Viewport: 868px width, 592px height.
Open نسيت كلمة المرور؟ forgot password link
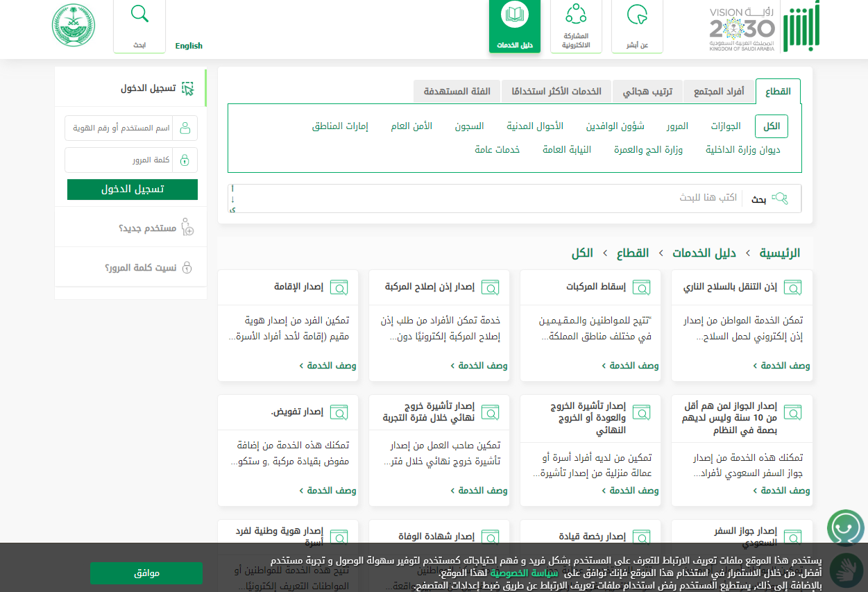pyautogui.click(x=141, y=268)
